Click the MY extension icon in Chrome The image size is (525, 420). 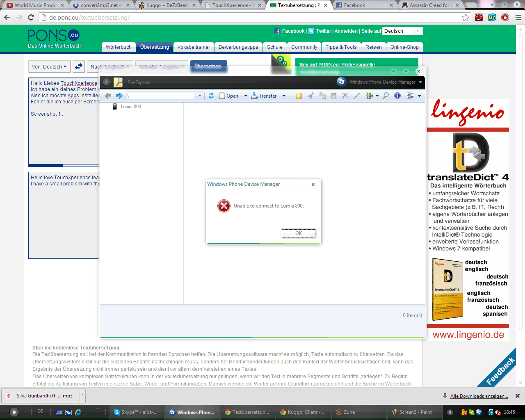coord(492,17)
